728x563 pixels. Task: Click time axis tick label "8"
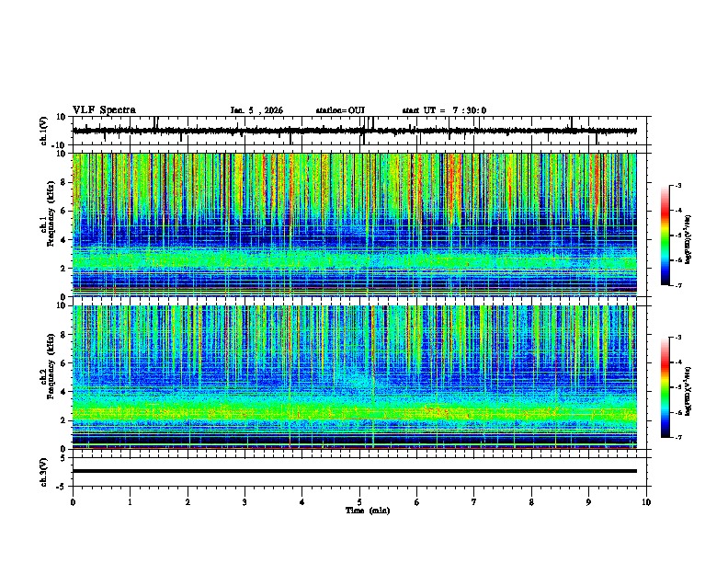click(531, 502)
